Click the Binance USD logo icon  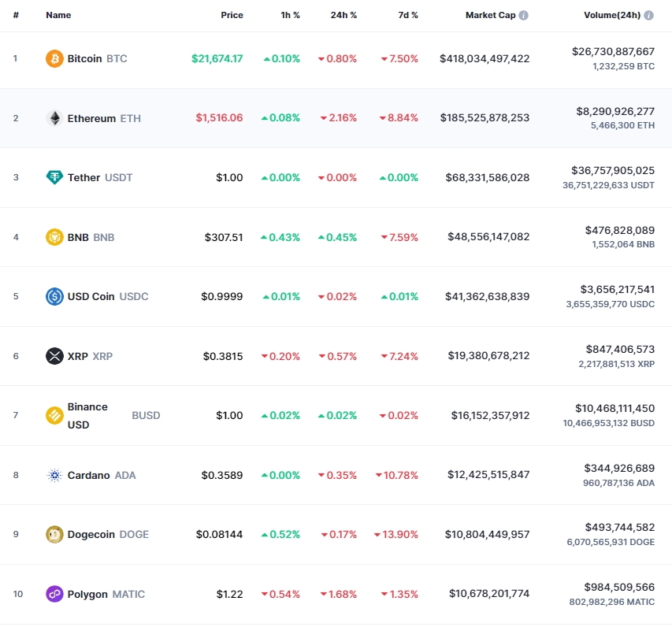click(54, 416)
